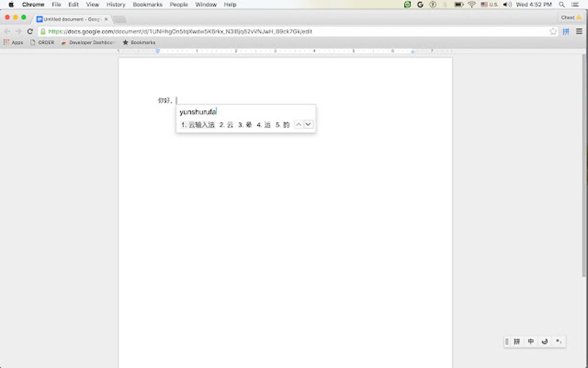Click the battery level indicator
Screen dimensions: 588x368
458,5
